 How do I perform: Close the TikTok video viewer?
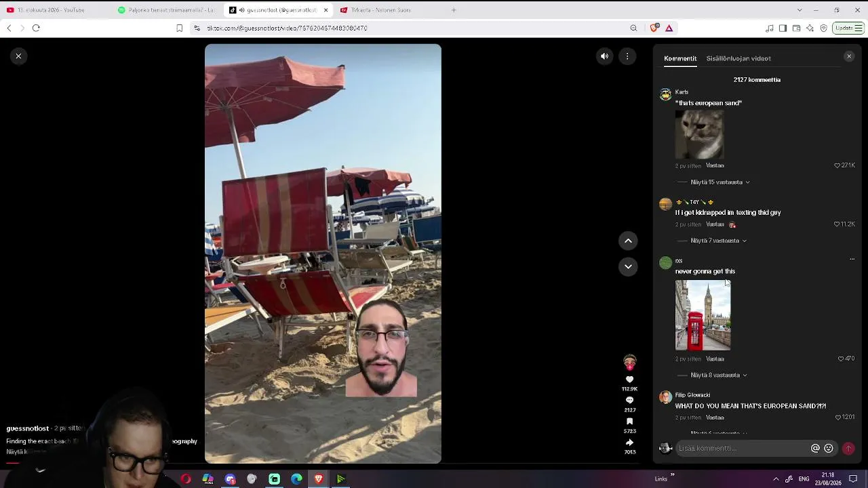18,56
